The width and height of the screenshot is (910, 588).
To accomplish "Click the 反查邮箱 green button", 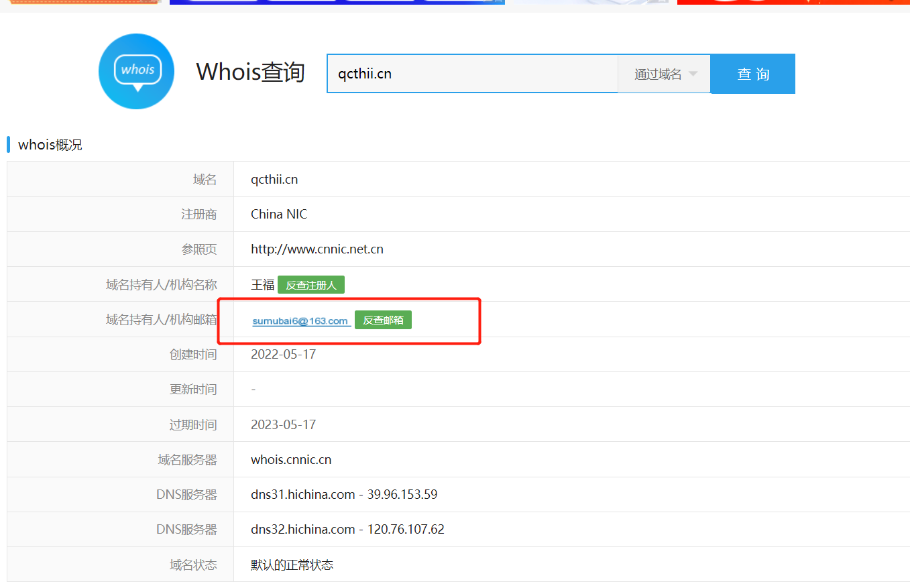I will click(x=383, y=320).
